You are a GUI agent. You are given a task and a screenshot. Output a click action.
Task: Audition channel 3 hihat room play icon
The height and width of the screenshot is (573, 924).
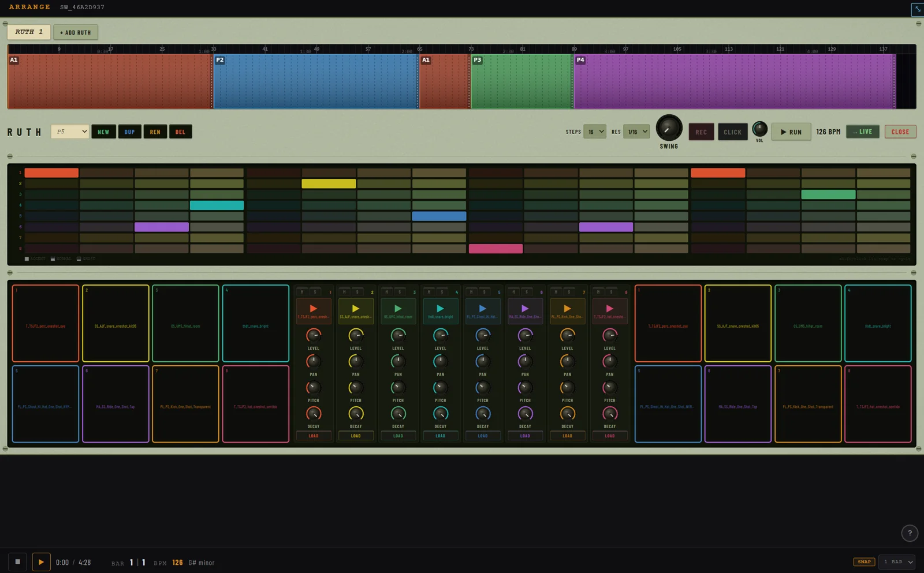pyautogui.click(x=398, y=309)
